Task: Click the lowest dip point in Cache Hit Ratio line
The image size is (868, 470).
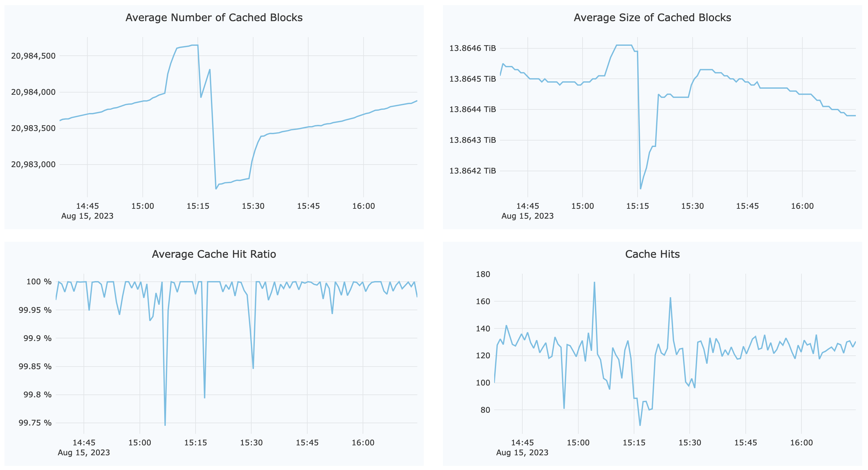Action: pos(165,425)
